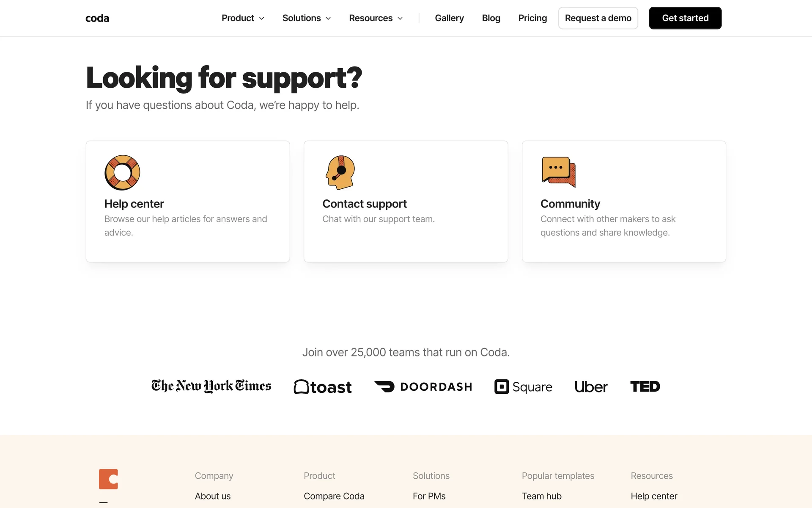Click the headset Contact support icon
Image resolution: width=812 pixels, height=508 pixels.
tap(340, 173)
